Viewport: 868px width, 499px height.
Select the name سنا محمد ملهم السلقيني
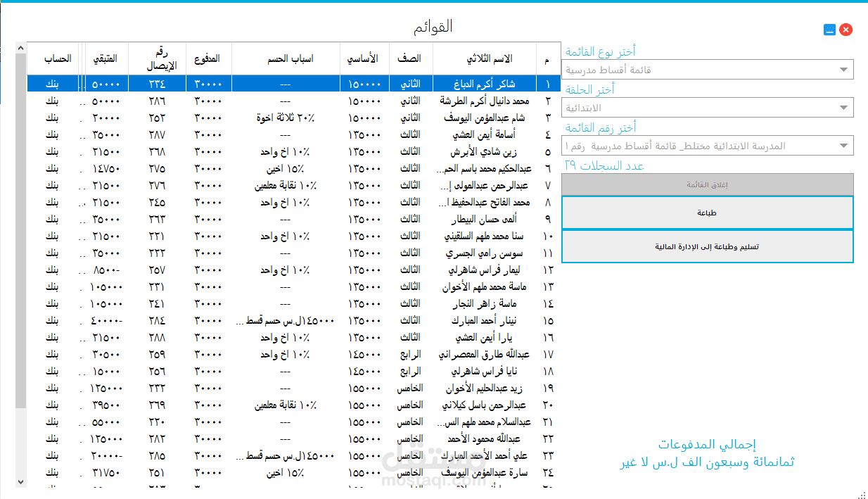tap(485, 236)
